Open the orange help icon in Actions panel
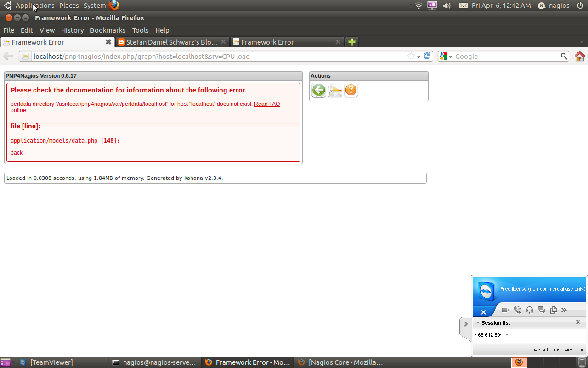Viewport: 588px width, 368px height. click(x=351, y=90)
